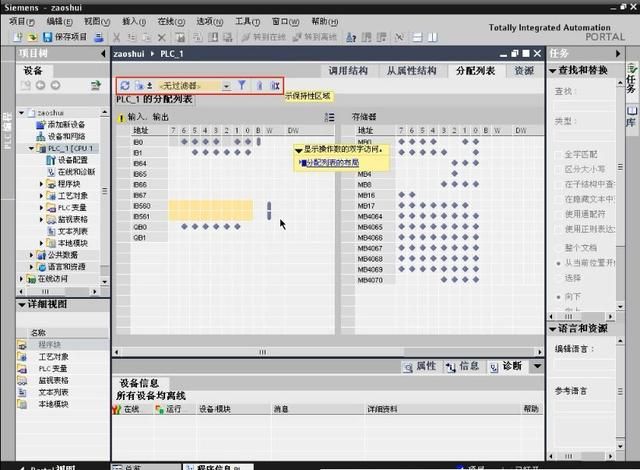Viewport: 640px width, 470px height.
Task: Collapse the 查找和替换 panel section
Action: click(x=553, y=71)
